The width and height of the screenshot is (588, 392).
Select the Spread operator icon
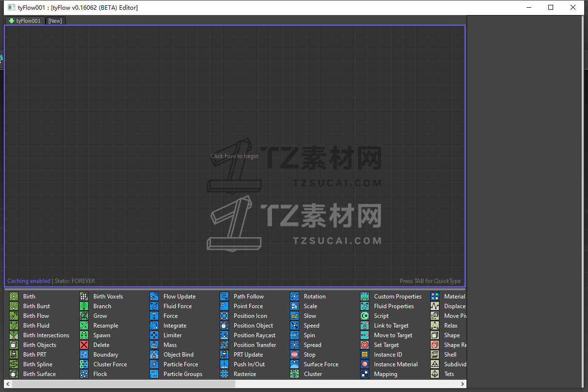coord(294,345)
